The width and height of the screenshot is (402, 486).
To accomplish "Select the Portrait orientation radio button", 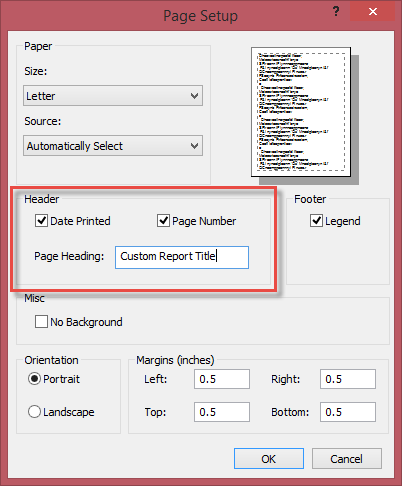I will pos(34,379).
